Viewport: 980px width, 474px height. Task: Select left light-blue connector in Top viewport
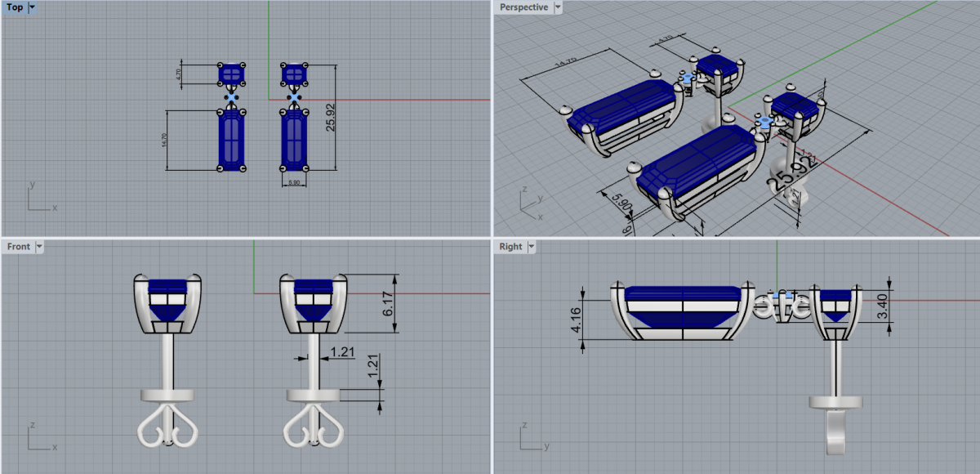point(232,96)
